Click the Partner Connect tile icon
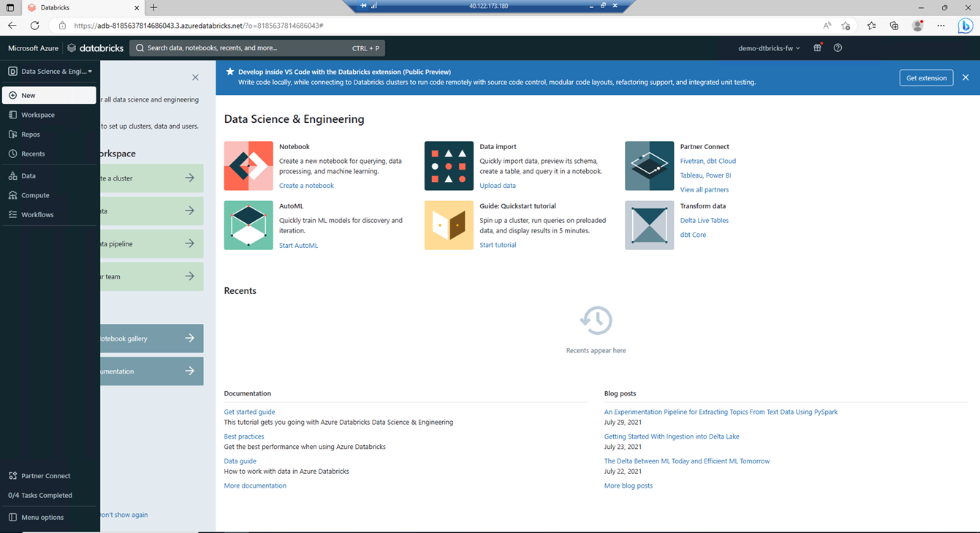980x533 pixels. 649,166
